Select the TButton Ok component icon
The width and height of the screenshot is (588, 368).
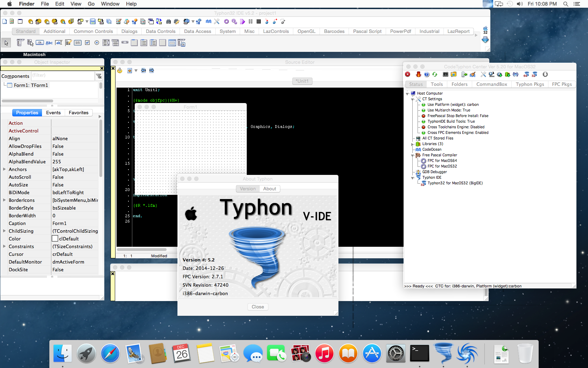40,43
